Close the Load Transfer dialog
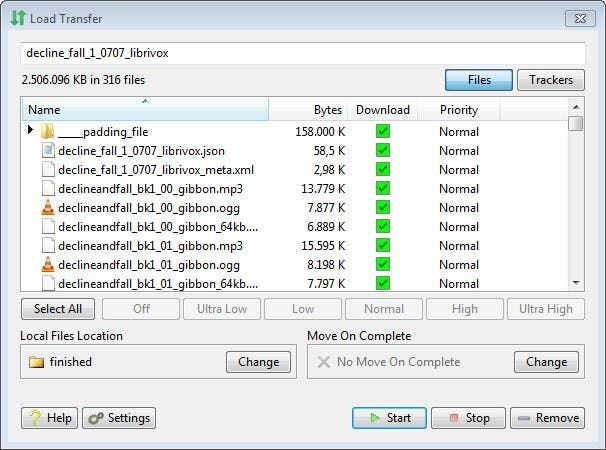Viewport: 606px width, 450px height. point(580,19)
